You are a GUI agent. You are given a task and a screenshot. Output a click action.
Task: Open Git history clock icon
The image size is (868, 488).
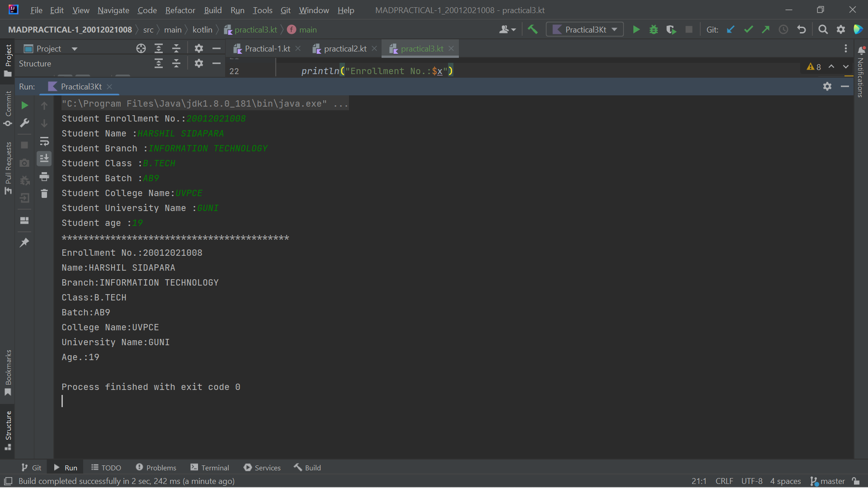point(783,30)
